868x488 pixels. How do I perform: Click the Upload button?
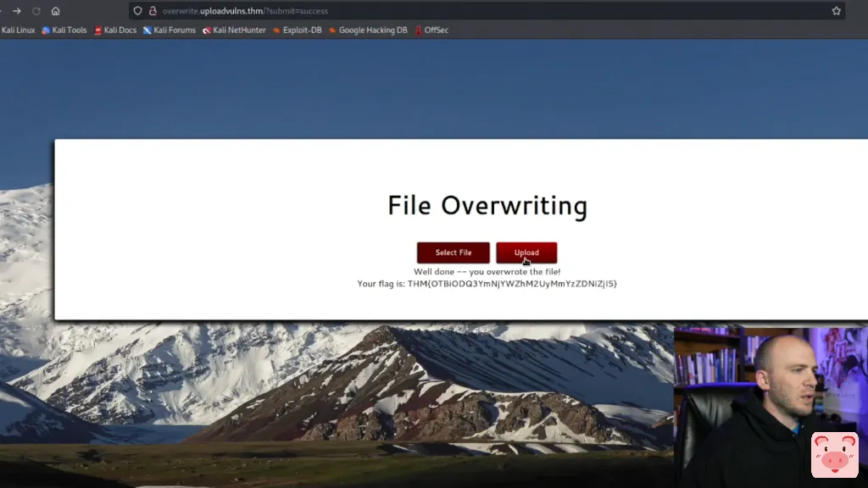click(526, 252)
